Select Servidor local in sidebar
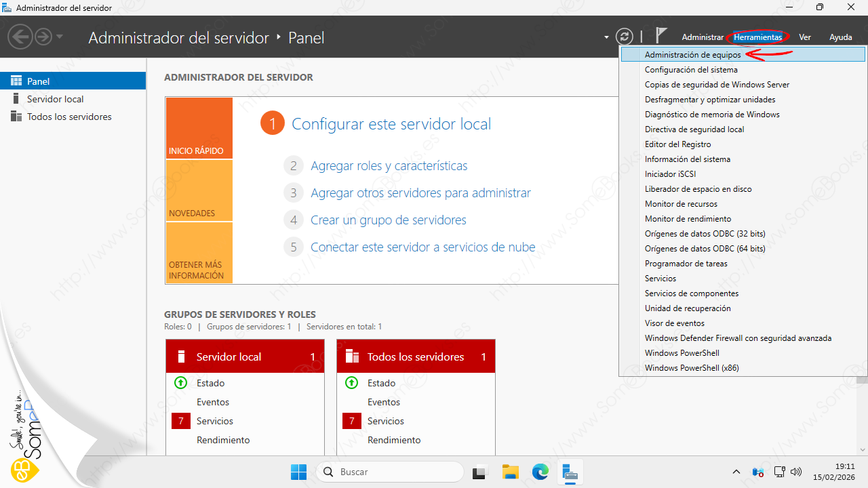 click(55, 99)
